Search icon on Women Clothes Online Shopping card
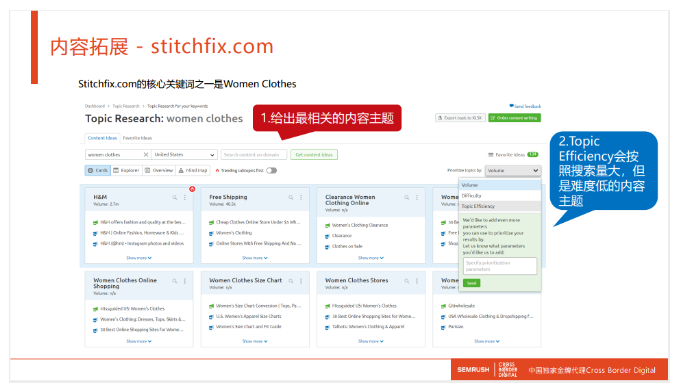The image size is (676, 385). point(175,281)
